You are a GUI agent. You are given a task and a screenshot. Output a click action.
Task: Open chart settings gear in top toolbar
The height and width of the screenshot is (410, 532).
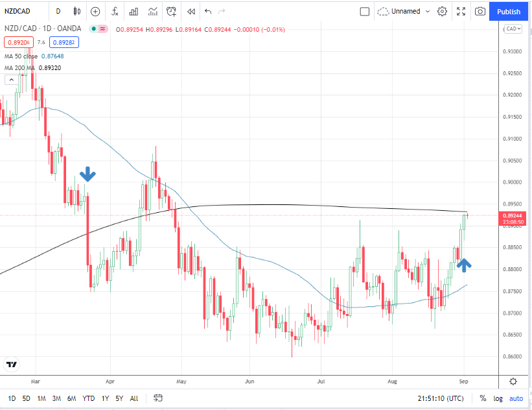pos(443,11)
